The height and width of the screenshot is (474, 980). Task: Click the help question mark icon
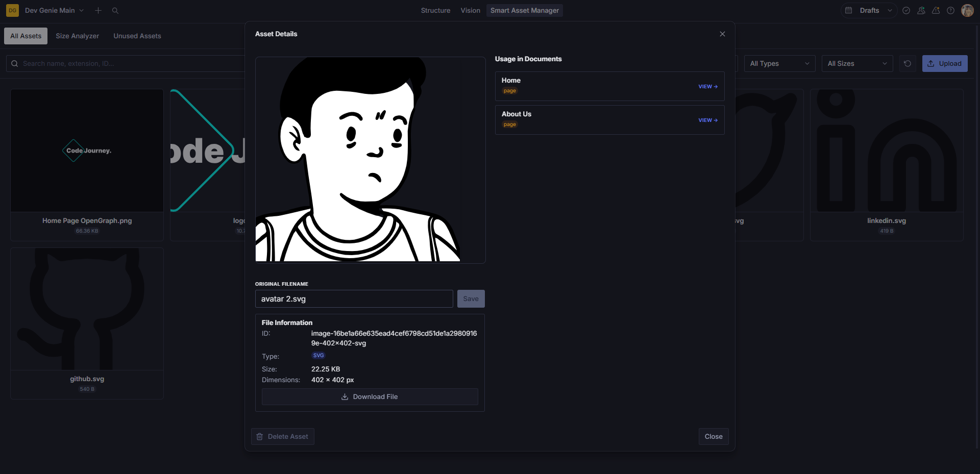[950, 10]
